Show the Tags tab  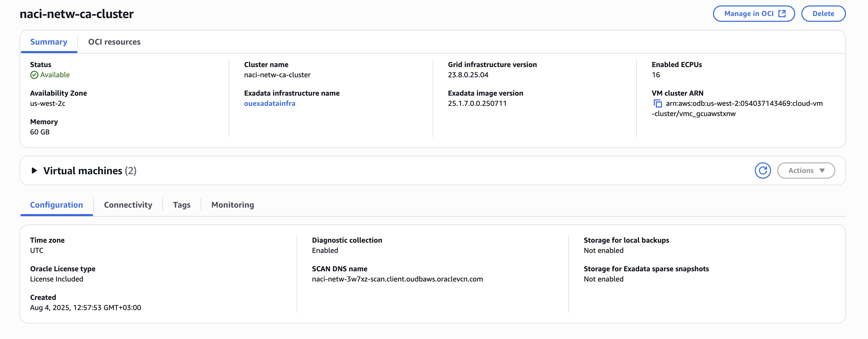(182, 205)
